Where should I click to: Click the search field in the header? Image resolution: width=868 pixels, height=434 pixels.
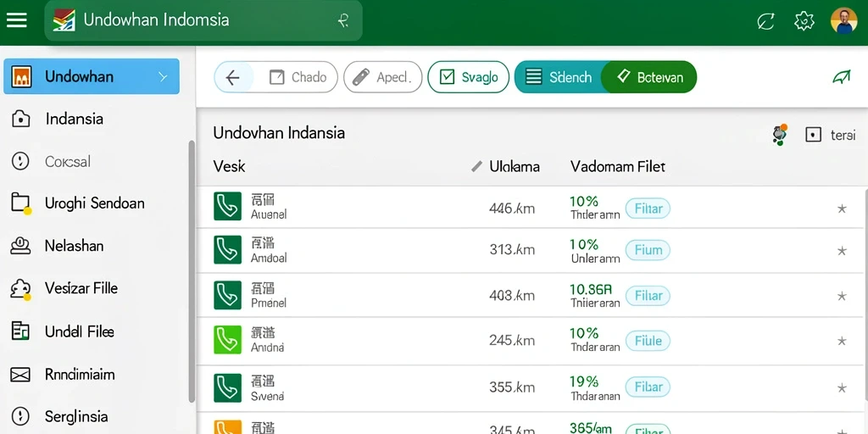pyautogui.click(x=203, y=20)
